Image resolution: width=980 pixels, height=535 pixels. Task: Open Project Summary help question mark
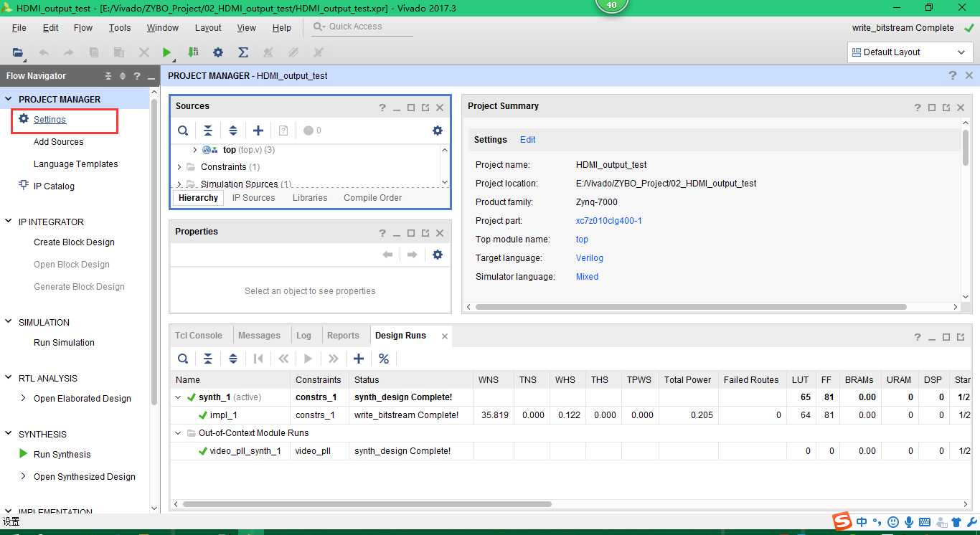coord(918,108)
